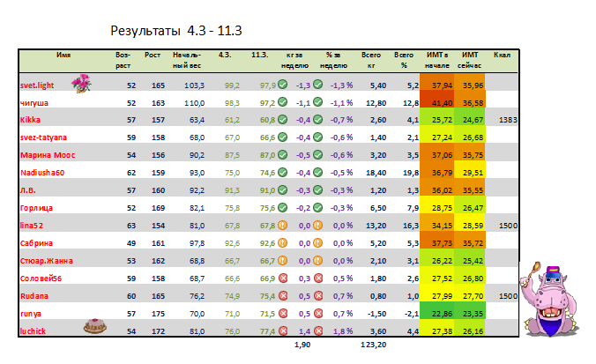This screenshot has height=364, width=596.
Task: Click the 'Имя' column header
Action: point(63,55)
